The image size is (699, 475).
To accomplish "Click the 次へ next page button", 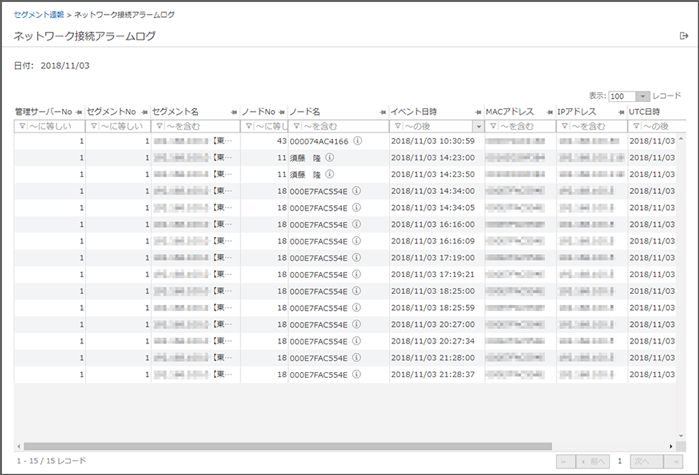I will (650, 461).
